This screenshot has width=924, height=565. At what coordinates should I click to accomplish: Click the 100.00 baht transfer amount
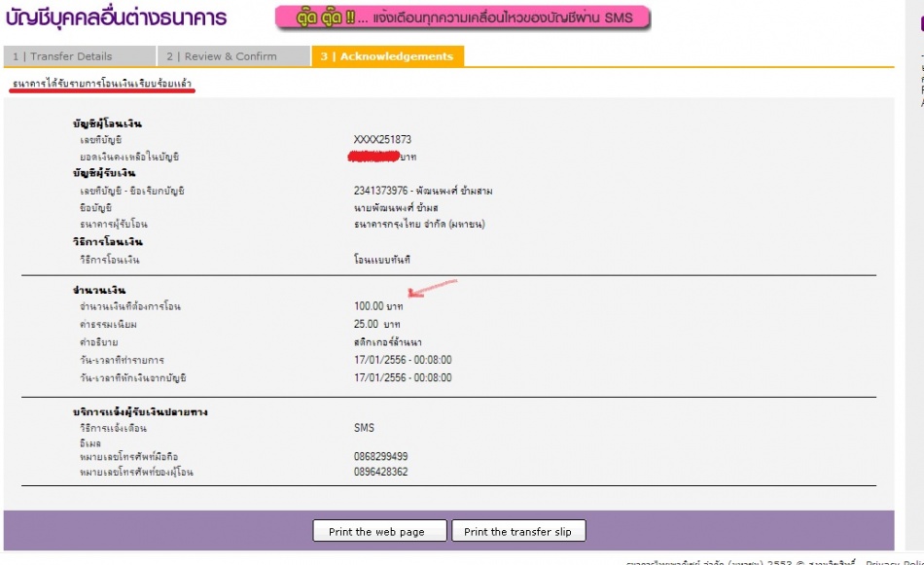click(x=377, y=306)
